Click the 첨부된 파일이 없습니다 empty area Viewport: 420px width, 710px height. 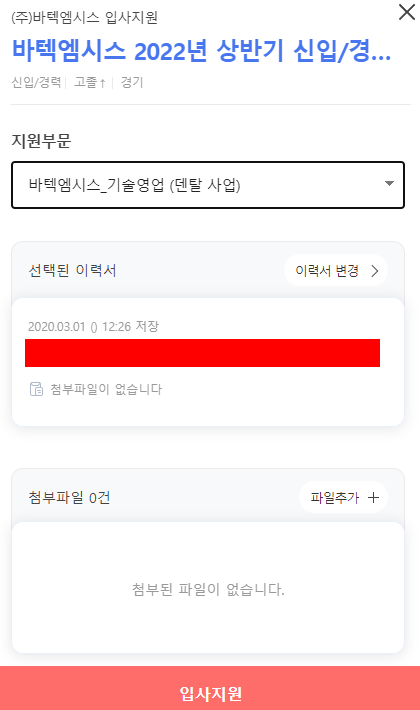click(x=208, y=590)
